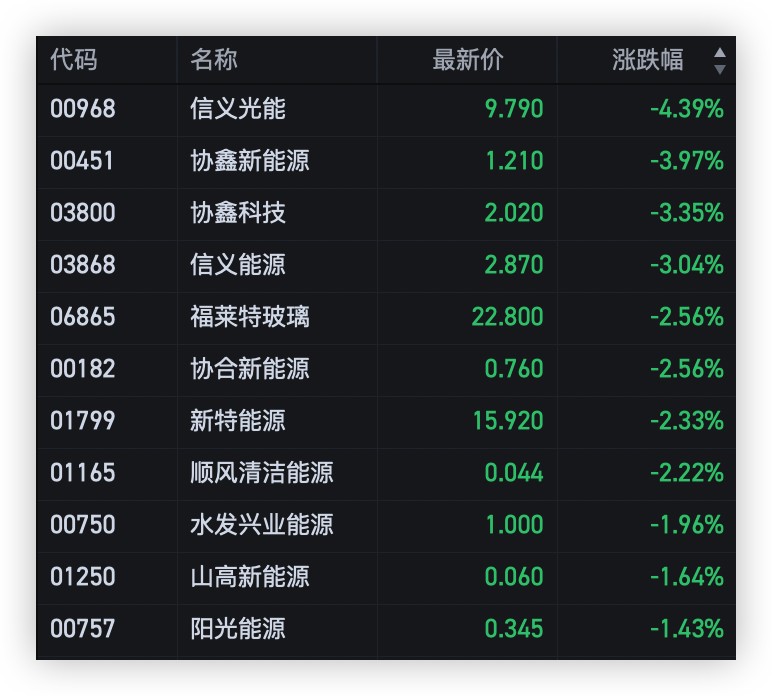Select stock code 01250
This screenshot has height=696, width=772.
pyautogui.click(x=83, y=577)
